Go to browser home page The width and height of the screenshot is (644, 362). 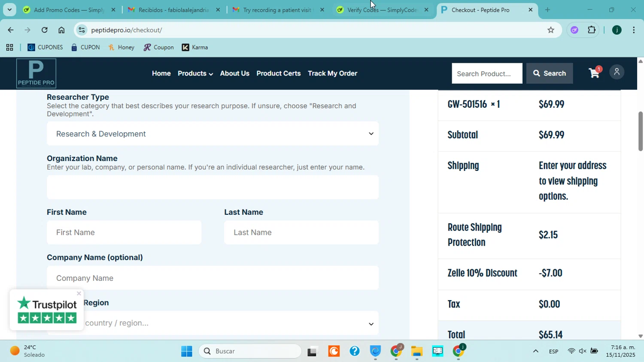pos(61,30)
